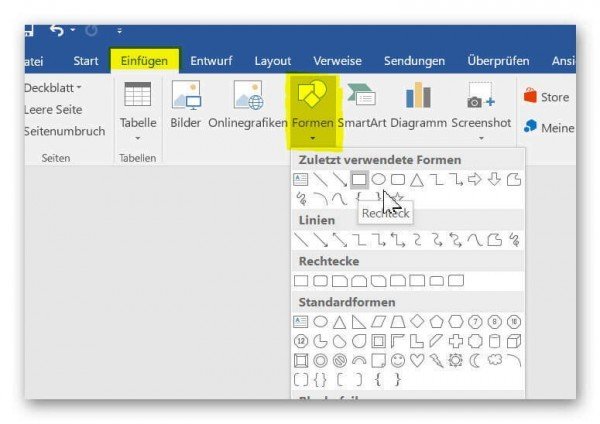600x424 pixels.
Task: Pick the ellipse in Zuletzt verwendete Formen
Action: tap(378, 179)
